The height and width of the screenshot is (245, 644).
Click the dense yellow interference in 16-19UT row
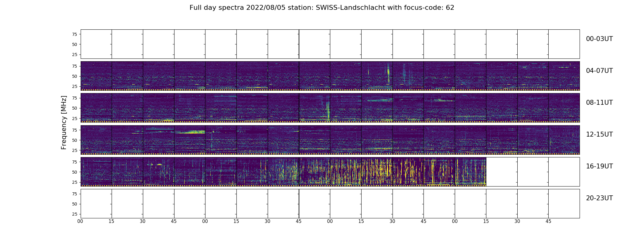click(x=377, y=171)
